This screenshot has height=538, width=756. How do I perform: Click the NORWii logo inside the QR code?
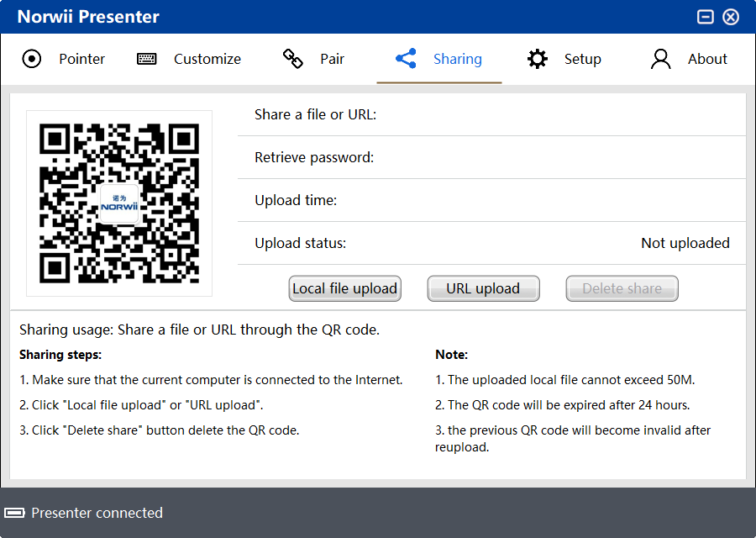[119, 203]
